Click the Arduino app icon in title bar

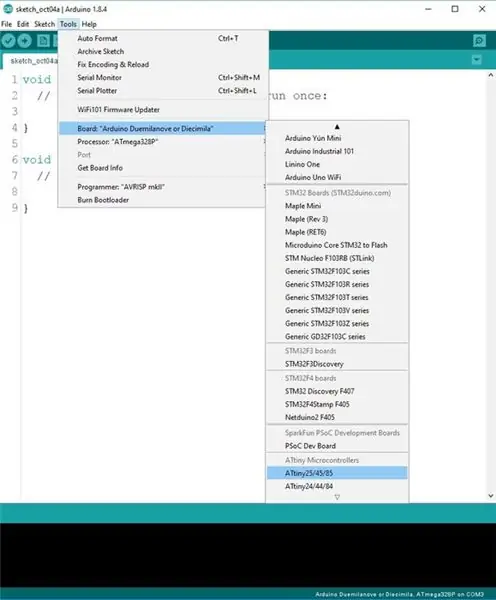point(7,9)
